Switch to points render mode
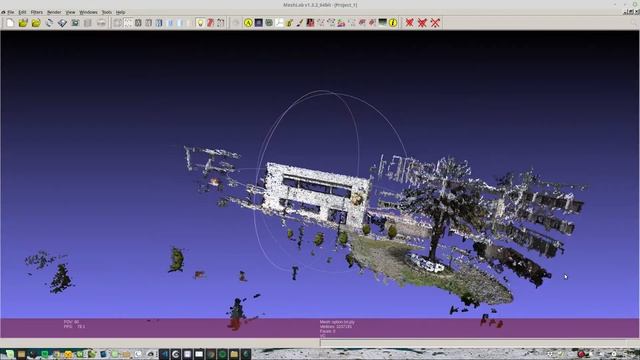 (128, 23)
